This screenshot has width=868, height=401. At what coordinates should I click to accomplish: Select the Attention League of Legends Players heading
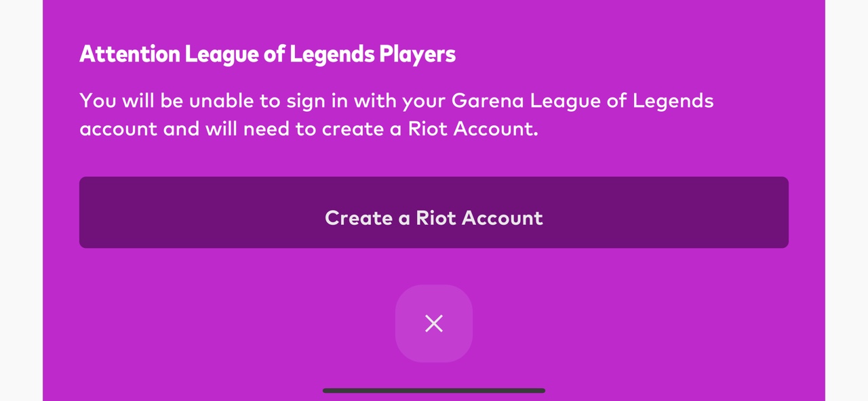tap(267, 54)
